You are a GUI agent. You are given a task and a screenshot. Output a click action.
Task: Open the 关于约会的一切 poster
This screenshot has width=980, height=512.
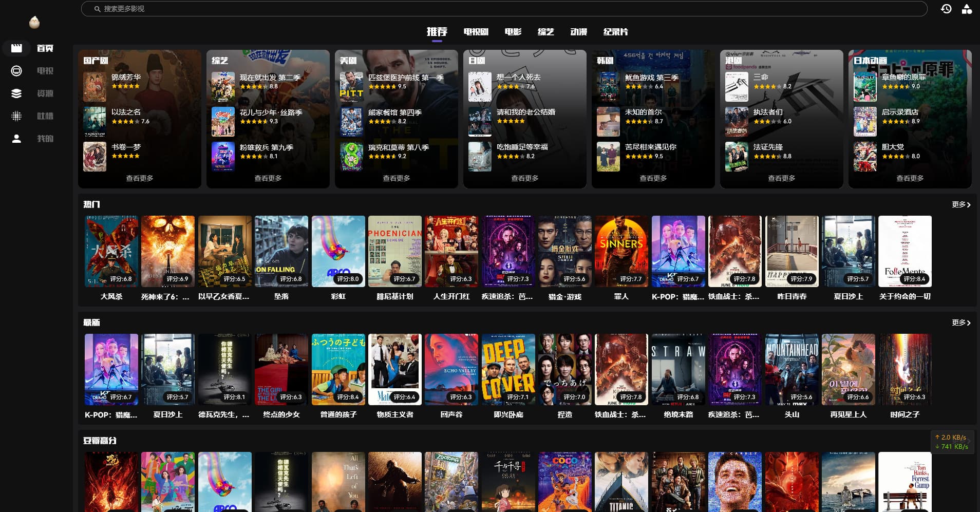pyautogui.click(x=905, y=251)
